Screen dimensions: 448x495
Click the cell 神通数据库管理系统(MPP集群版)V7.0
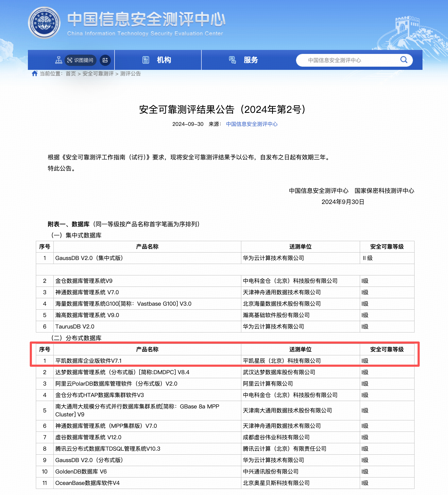[x=147, y=426]
